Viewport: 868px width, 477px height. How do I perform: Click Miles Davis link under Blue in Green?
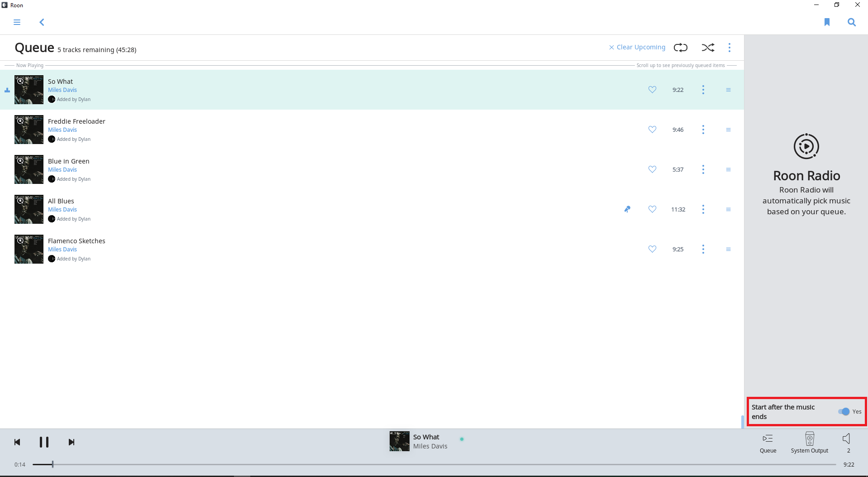(x=62, y=170)
